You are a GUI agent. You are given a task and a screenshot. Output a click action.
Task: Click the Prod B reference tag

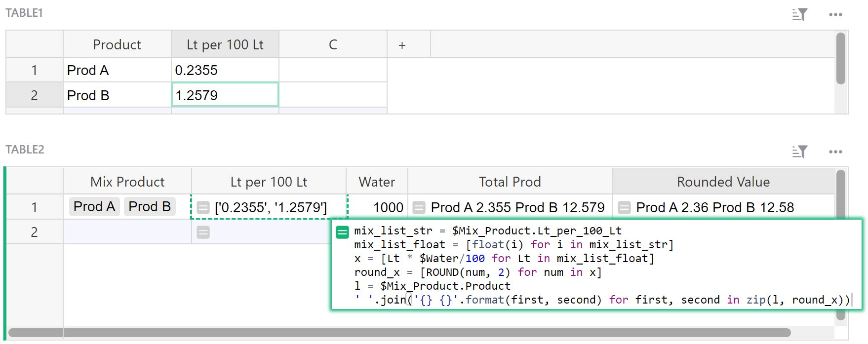pyautogui.click(x=149, y=207)
